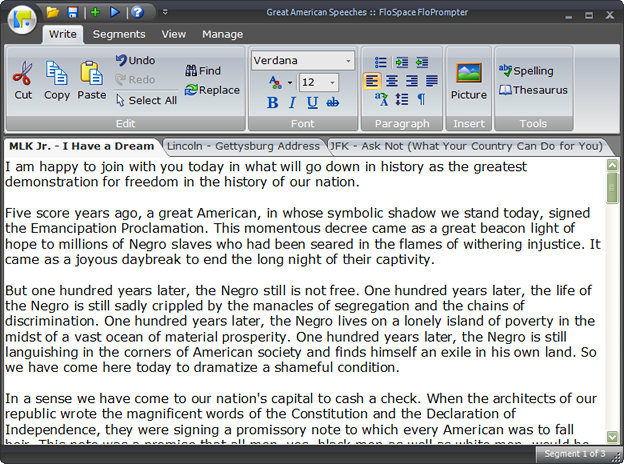The height and width of the screenshot is (464, 624).
Task: Click the change case icon
Action: (381, 99)
